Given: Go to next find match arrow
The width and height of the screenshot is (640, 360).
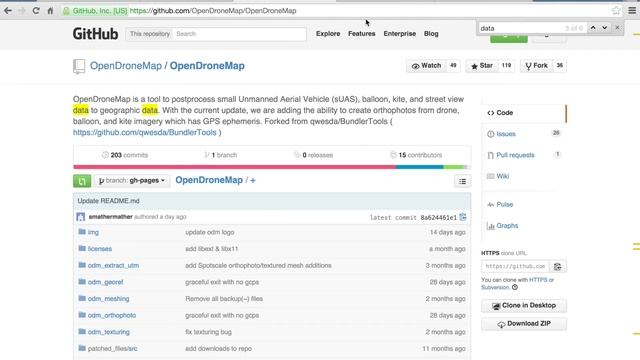Looking at the screenshot, I should tap(604, 28).
